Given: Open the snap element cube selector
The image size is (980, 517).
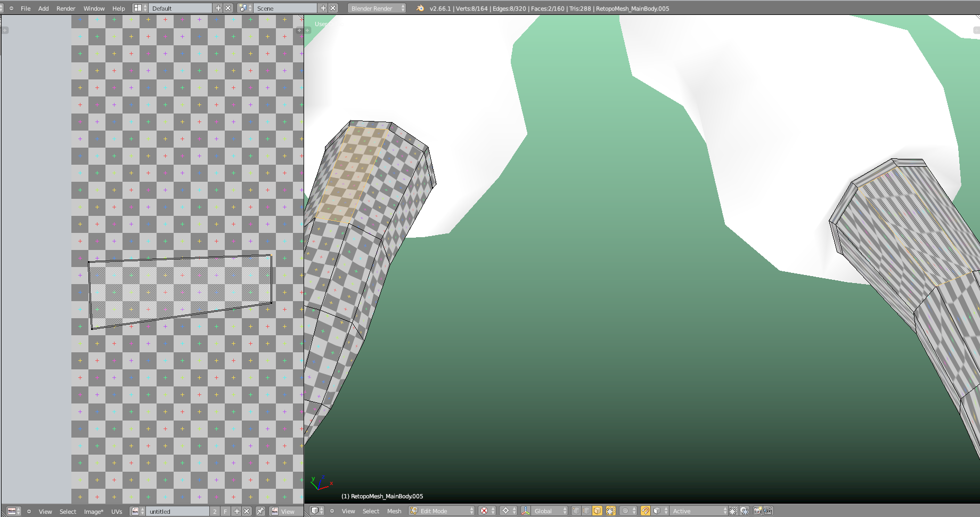Looking at the screenshot, I should pyautogui.click(x=656, y=511).
